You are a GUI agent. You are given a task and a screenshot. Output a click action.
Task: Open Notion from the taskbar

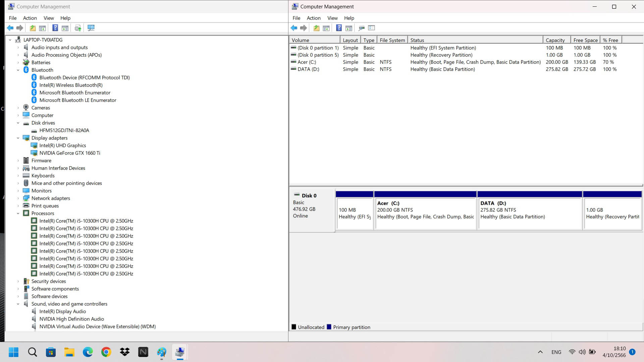pyautogui.click(x=143, y=352)
